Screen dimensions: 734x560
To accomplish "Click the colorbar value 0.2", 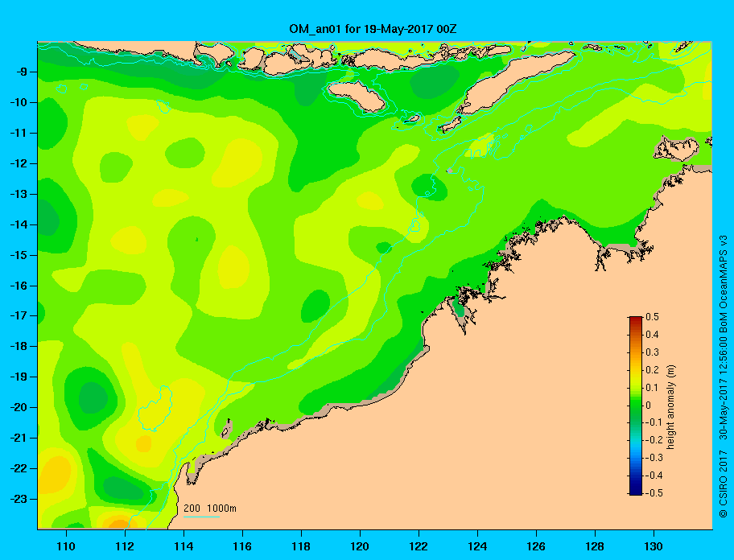I will pos(653,370).
